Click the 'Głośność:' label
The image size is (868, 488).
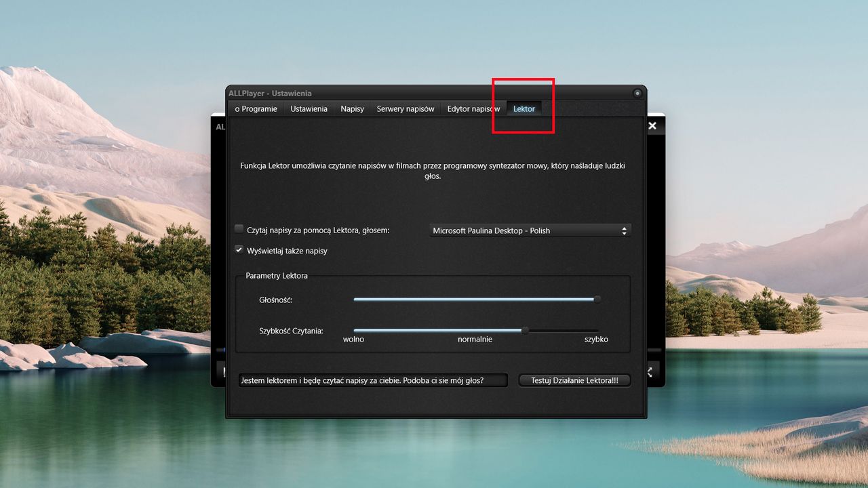[x=275, y=300]
